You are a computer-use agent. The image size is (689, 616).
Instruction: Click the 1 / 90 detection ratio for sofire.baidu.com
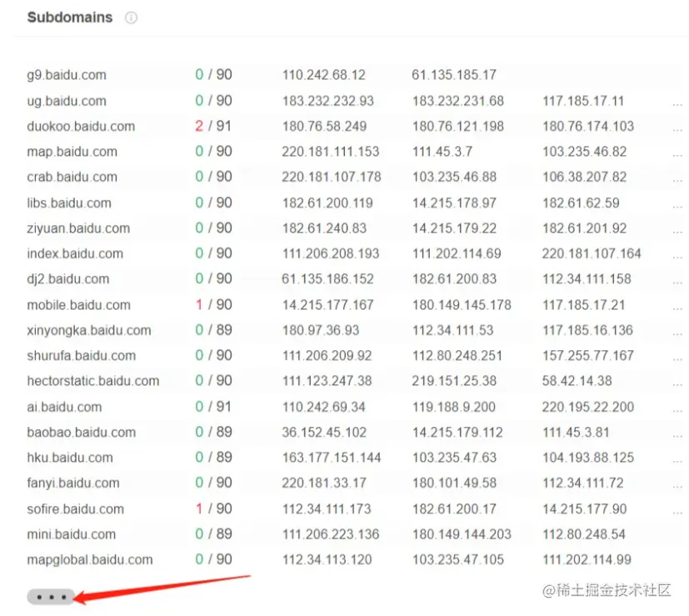(x=213, y=508)
